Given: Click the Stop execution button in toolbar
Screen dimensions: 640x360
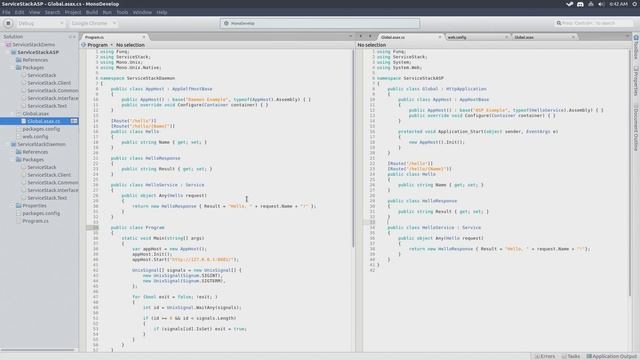Looking at the screenshot, I should 8,24.
